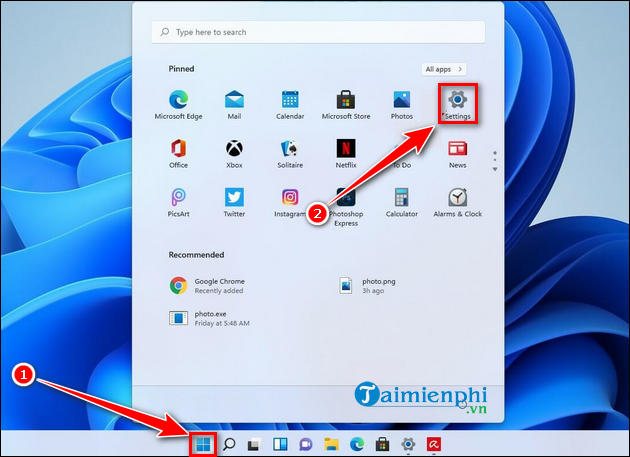Open the Calculator app

coord(401,202)
